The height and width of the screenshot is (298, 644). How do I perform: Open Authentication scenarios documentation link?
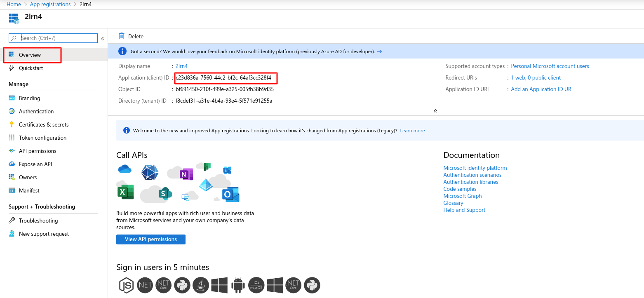[x=472, y=175]
